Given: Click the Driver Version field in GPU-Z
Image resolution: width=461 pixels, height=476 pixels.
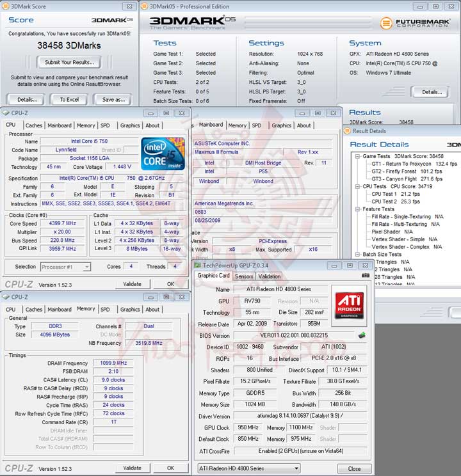Looking at the screenshot, I should tap(300, 416).
